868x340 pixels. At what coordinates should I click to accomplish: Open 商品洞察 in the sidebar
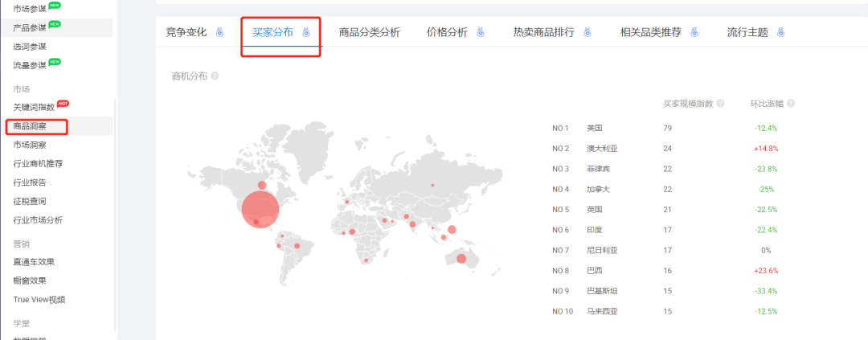pos(30,126)
